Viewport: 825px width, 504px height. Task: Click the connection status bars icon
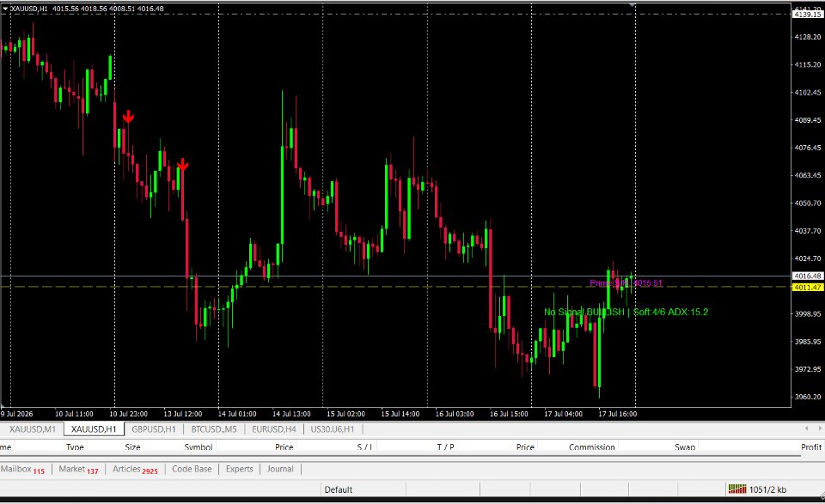coord(737,489)
